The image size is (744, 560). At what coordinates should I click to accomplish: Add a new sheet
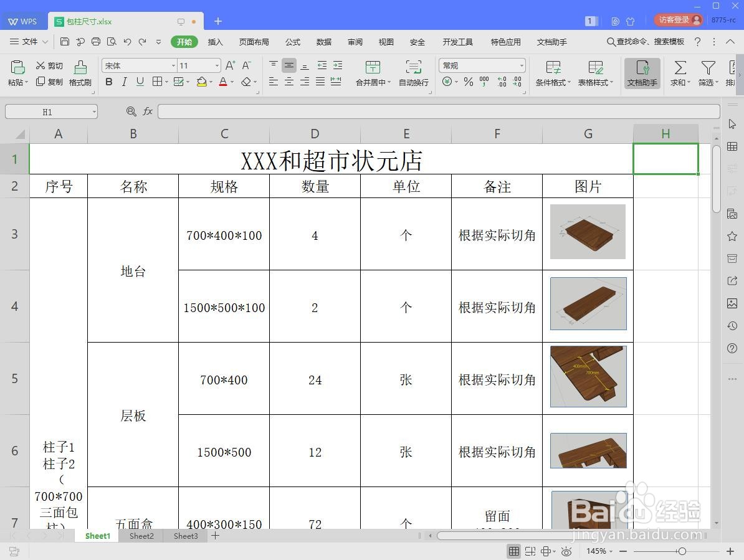216,536
